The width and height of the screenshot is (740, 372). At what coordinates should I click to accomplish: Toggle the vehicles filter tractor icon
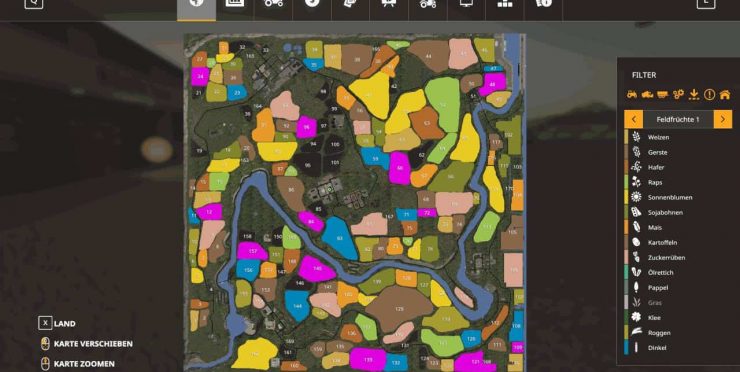pos(632,94)
